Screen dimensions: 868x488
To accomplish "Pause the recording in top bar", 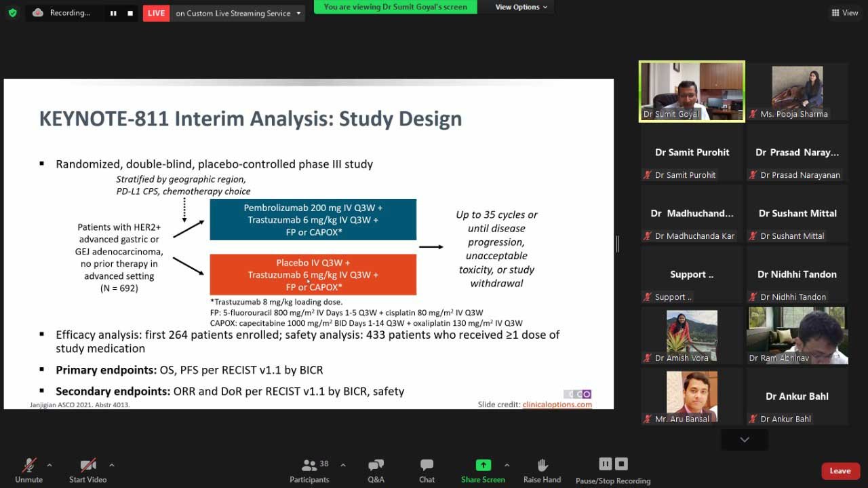I will (113, 13).
